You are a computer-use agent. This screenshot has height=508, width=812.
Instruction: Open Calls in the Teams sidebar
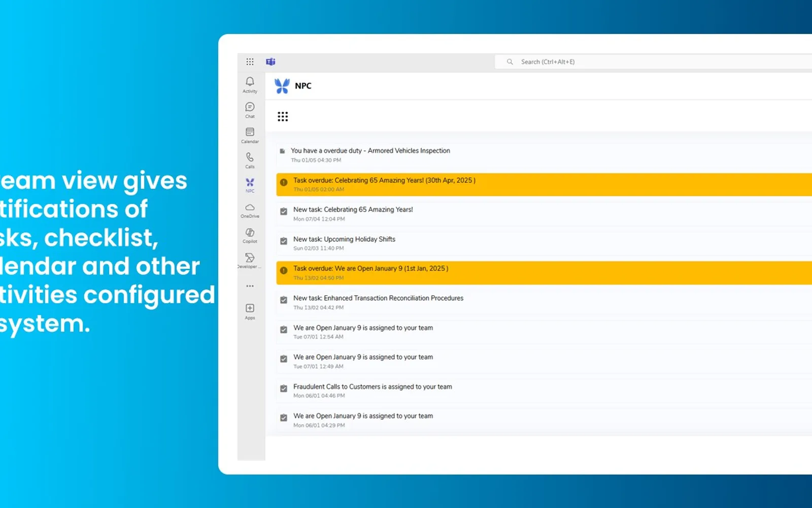[250, 160]
